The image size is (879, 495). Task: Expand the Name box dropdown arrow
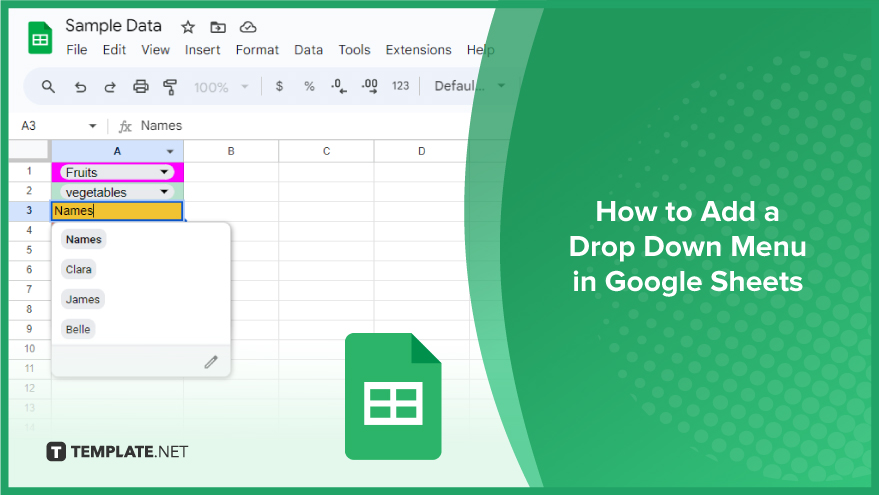point(92,126)
